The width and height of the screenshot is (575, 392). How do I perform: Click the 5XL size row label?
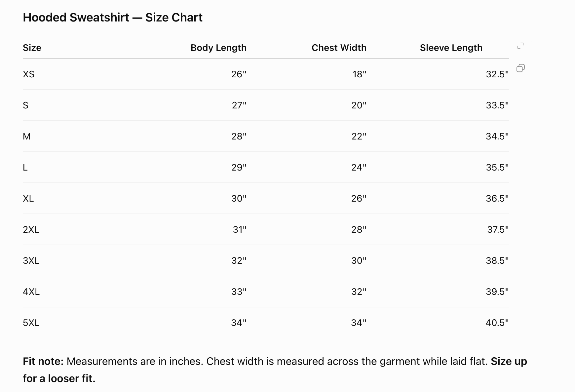[31, 323]
